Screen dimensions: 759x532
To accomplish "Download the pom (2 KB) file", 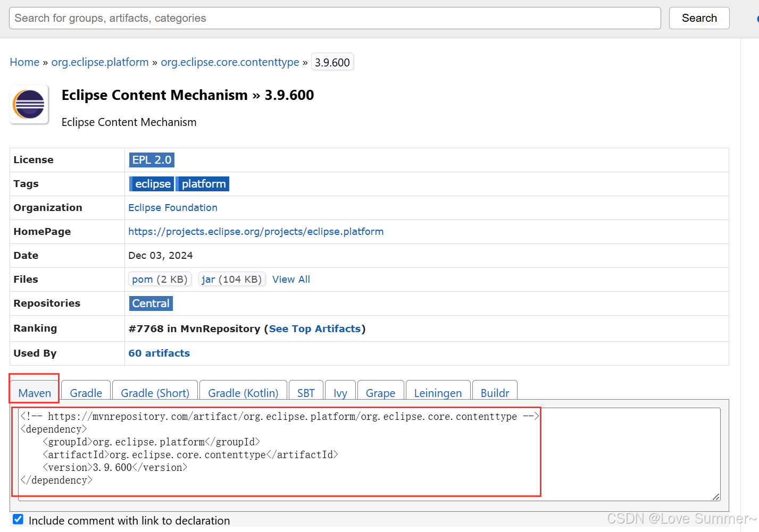I will click(160, 280).
